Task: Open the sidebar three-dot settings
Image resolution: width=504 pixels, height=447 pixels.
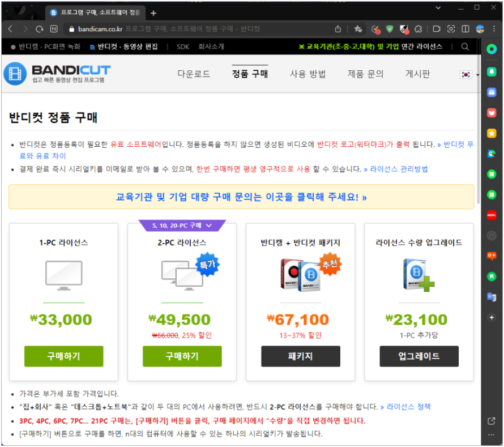Action: tap(491, 435)
